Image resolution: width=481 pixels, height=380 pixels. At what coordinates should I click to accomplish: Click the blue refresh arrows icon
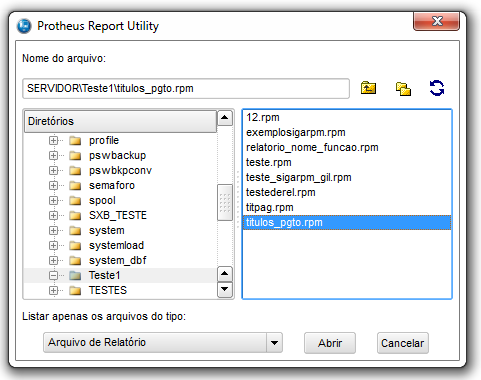coord(437,88)
